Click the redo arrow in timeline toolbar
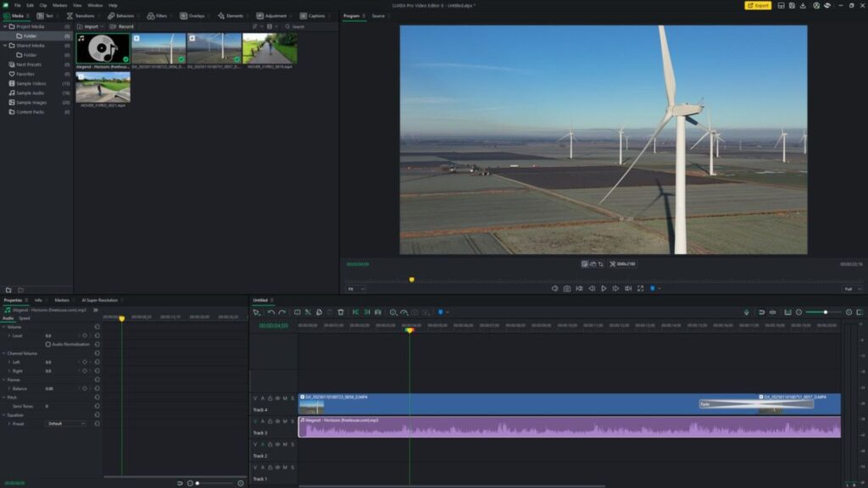The width and height of the screenshot is (868, 488). click(281, 313)
